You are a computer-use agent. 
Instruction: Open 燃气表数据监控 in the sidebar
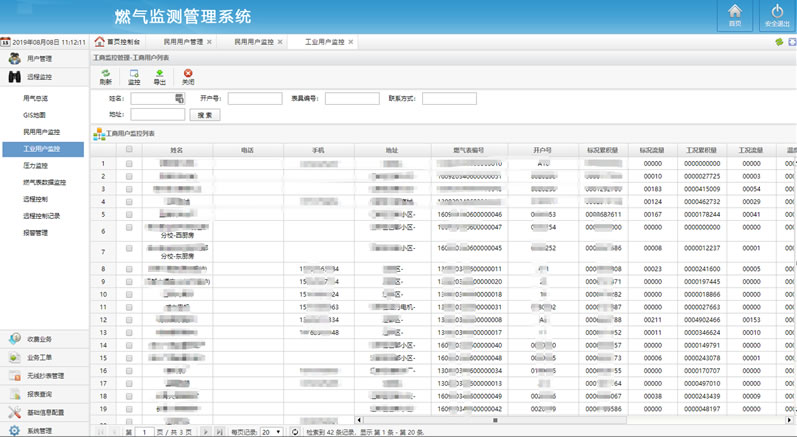45,182
